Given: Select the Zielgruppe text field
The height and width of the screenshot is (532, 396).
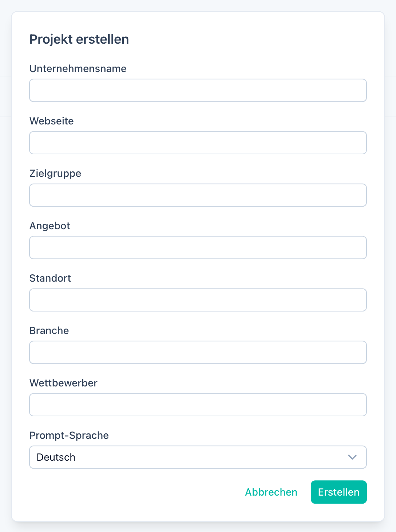Looking at the screenshot, I should [x=198, y=195].
